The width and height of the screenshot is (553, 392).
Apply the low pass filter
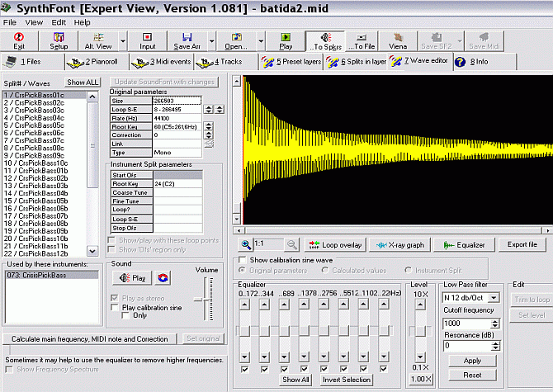tap(472, 361)
